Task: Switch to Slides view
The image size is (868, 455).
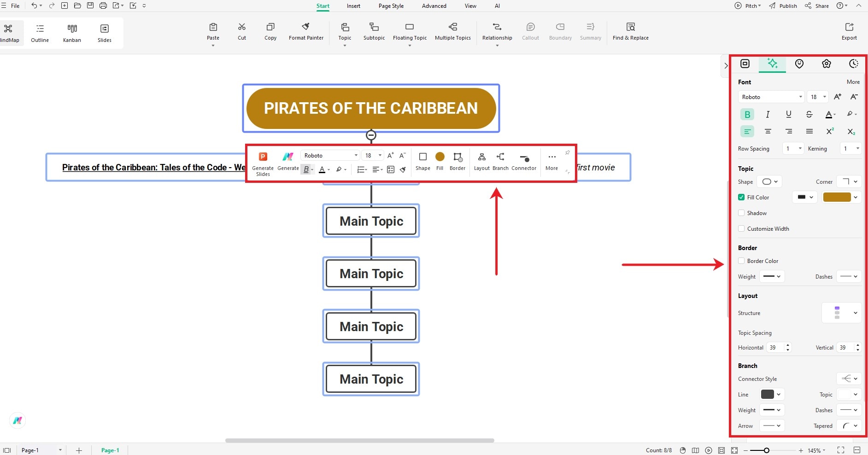Action: pyautogui.click(x=105, y=33)
